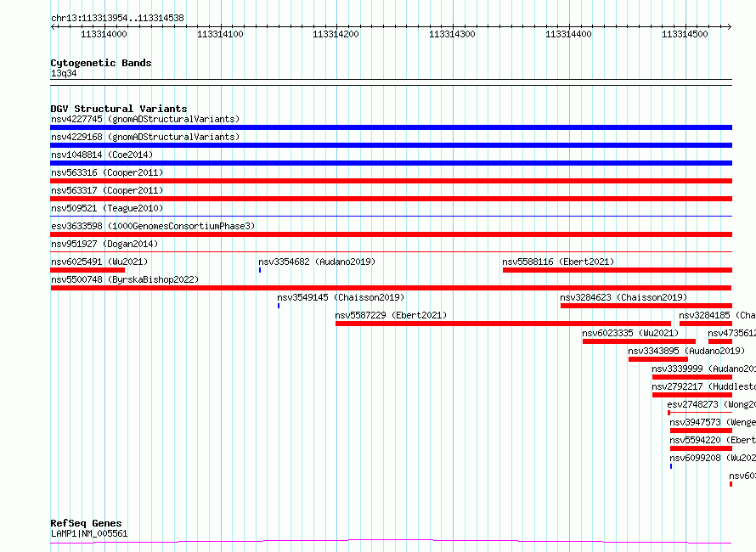Image resolution: width=756 pixels, height=552 pixels.
Task: Click the blue marker under nsv6099208
Action: click(671, 466)
